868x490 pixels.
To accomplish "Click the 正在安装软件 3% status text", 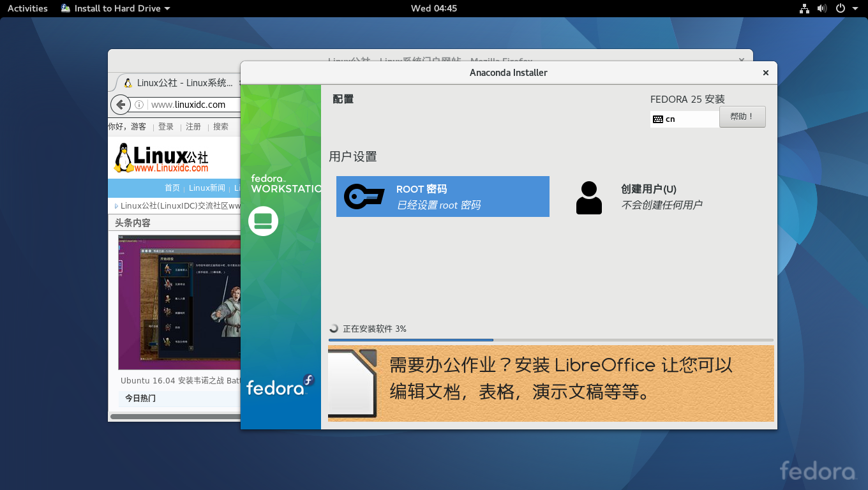I will click(x=375, y=329).
